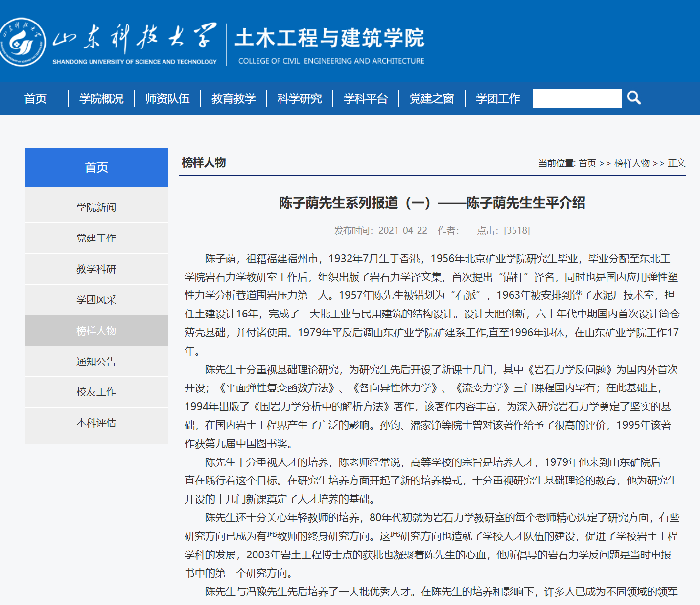Click 学团工作 in the top menu
The height and width of the screenshot is (605, 700).
pos(498,98)
